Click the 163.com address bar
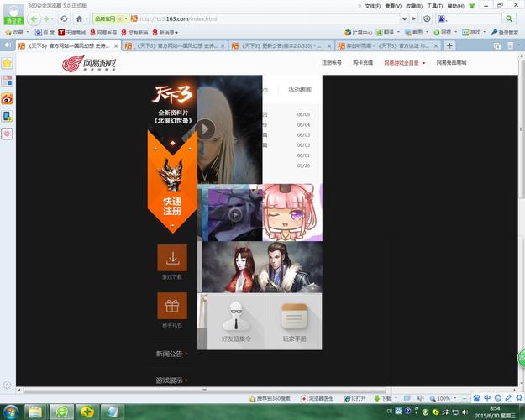The width and height of the screenshot is (525, 420). tap(265, 18)
